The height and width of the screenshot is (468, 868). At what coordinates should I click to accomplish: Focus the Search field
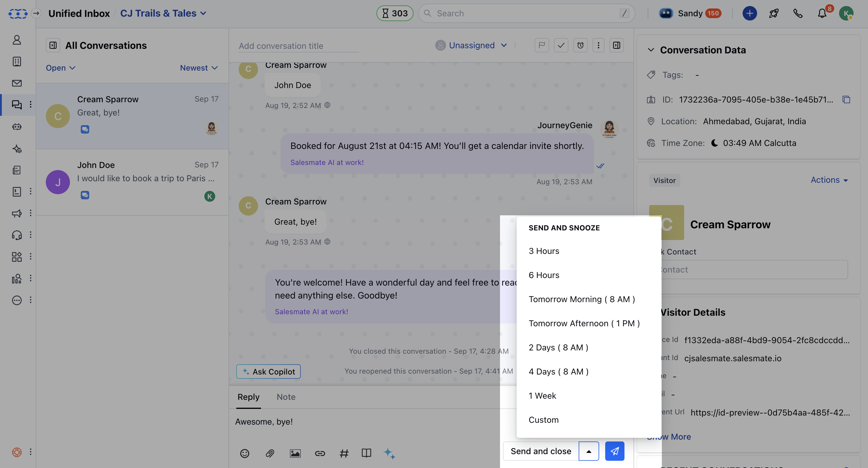pos(526,13)
